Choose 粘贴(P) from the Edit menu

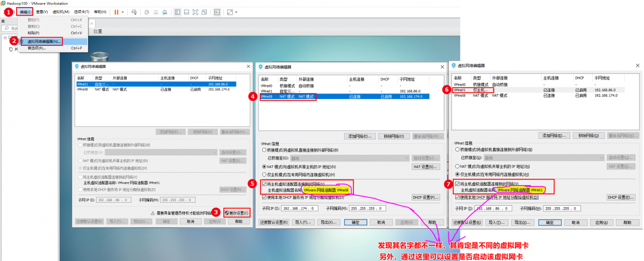click(52, 33)
